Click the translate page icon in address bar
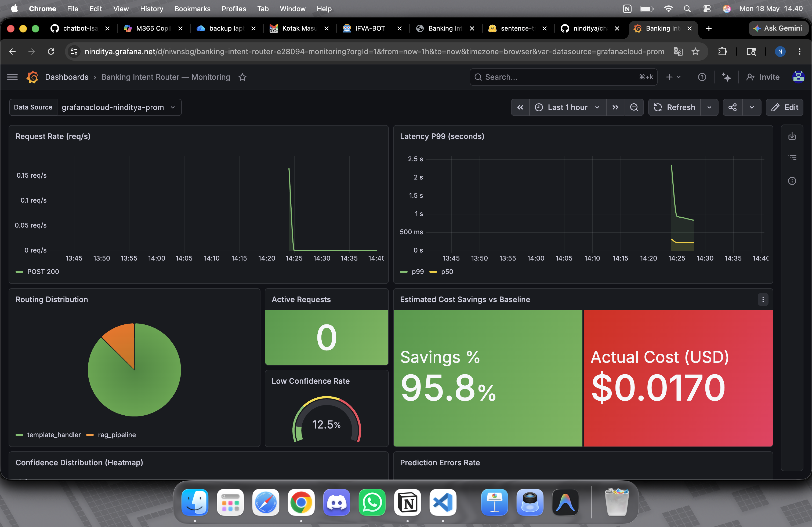Viewport: 812px width, 527px height. coord(678,52)
